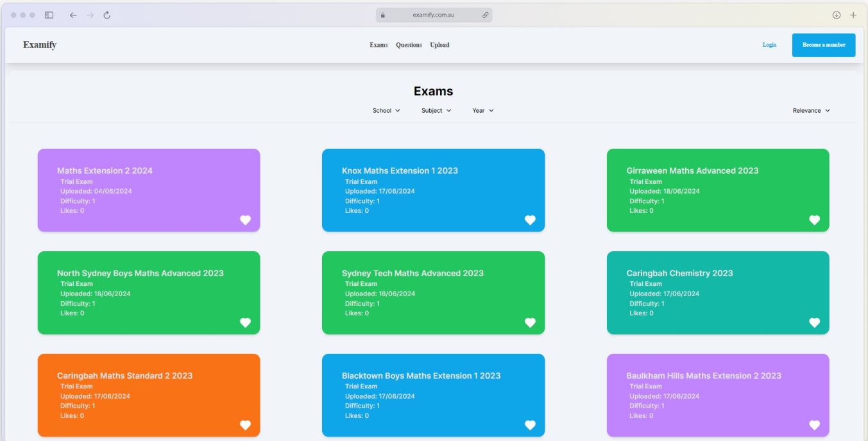Toggle like on Blacktown Boys Maths Extension 1

[x=530, y=424]
